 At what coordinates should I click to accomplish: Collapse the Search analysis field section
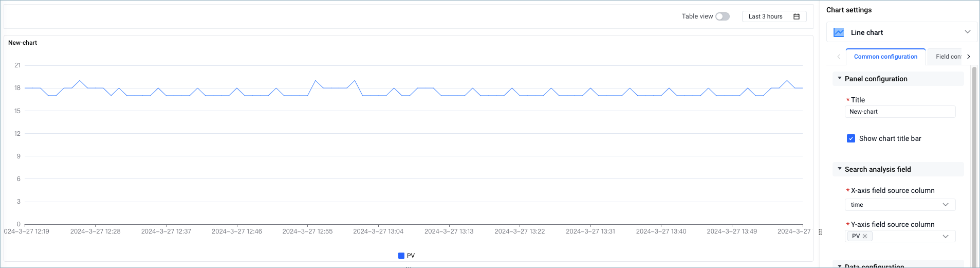pyautogui.click(x=898, y=169)
